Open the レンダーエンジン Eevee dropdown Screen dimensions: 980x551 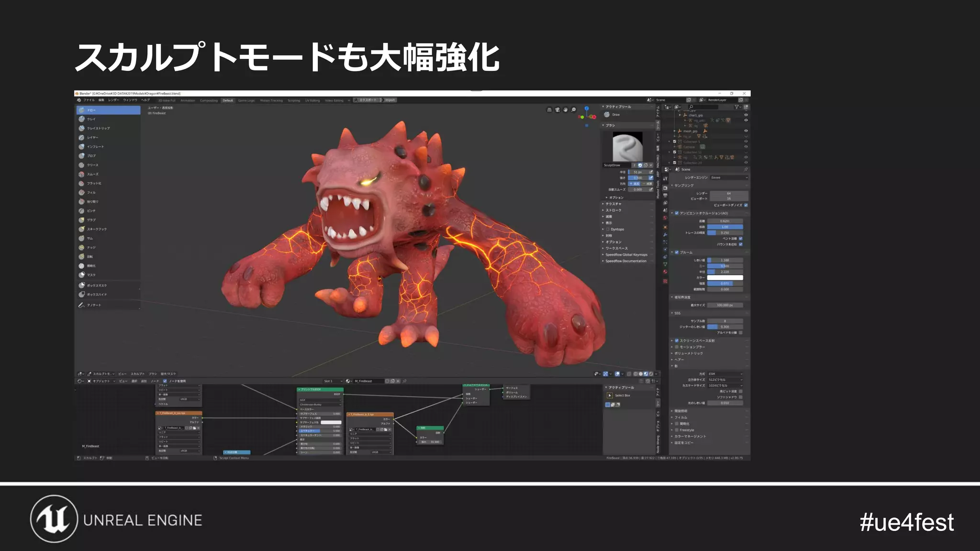(729, 177)
